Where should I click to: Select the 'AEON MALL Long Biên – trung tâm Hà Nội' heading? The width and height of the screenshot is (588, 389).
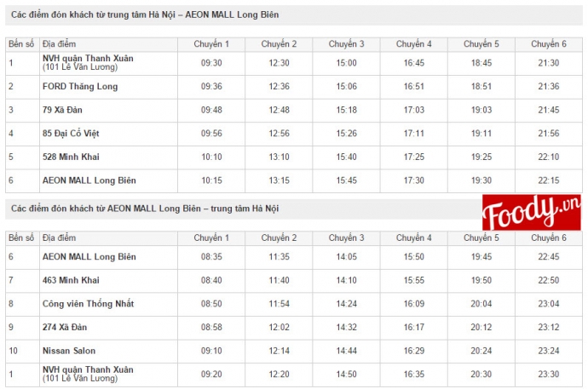[145, 209]
